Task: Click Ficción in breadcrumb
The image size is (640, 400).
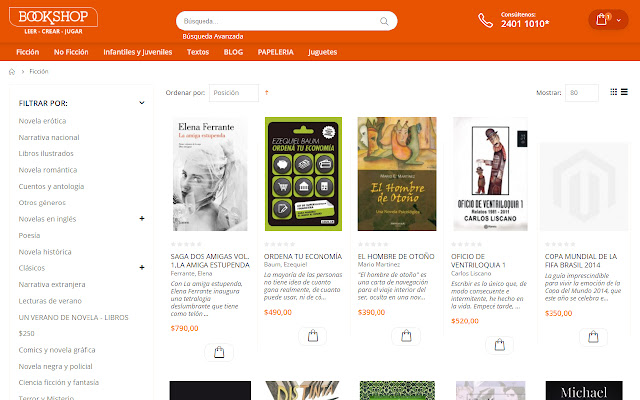Action: coord(39,72)
